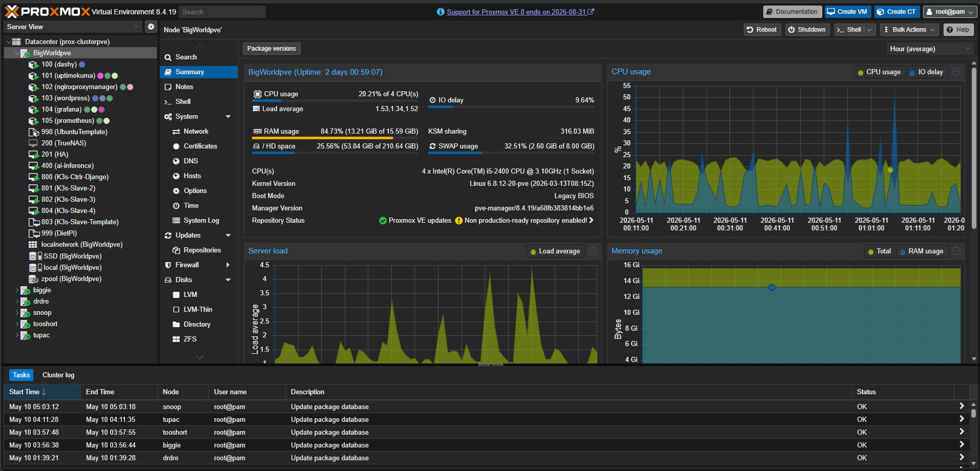Open Server View settings gear

point(151,27)
